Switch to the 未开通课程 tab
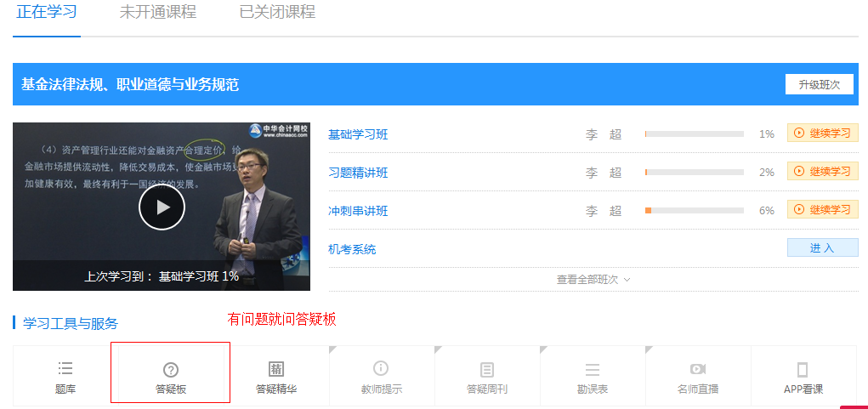Image resolution: width=868 pixels, height=409 pixels. point(158,12)
